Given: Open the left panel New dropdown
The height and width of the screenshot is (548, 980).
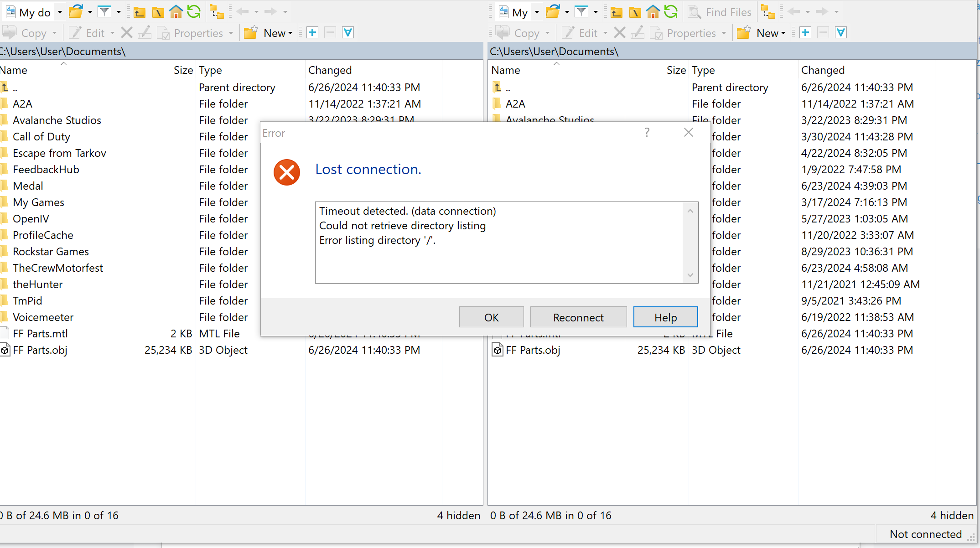Looking at the screenshot, I should [278, 33].
